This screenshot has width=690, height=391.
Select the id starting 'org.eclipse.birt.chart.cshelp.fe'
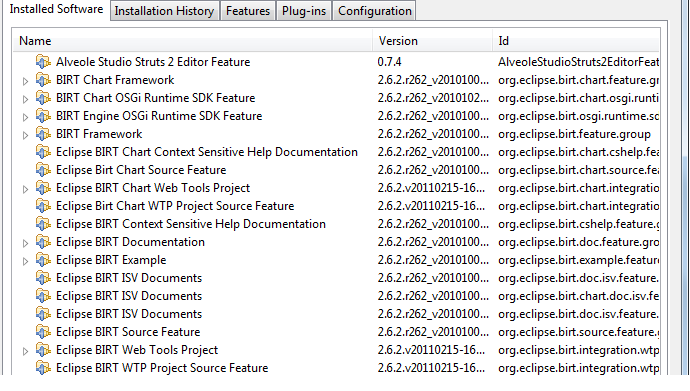(x=578, y=152)
